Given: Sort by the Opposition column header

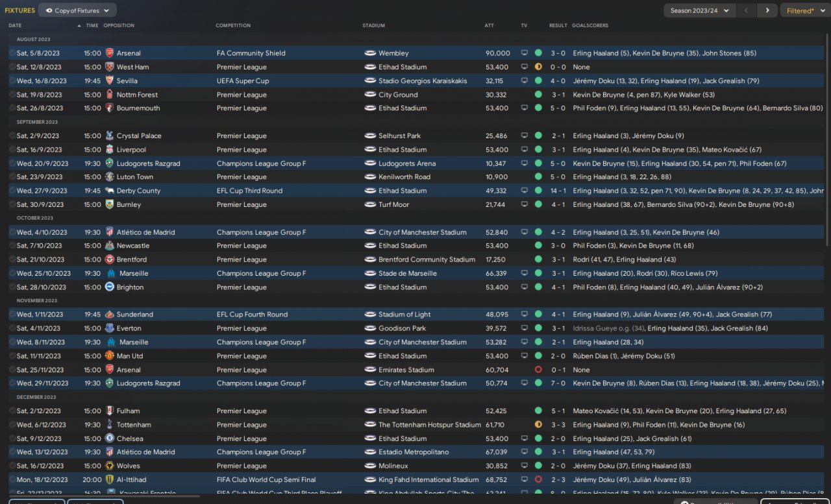Looking at the screenshot, I should pos(119,26).
